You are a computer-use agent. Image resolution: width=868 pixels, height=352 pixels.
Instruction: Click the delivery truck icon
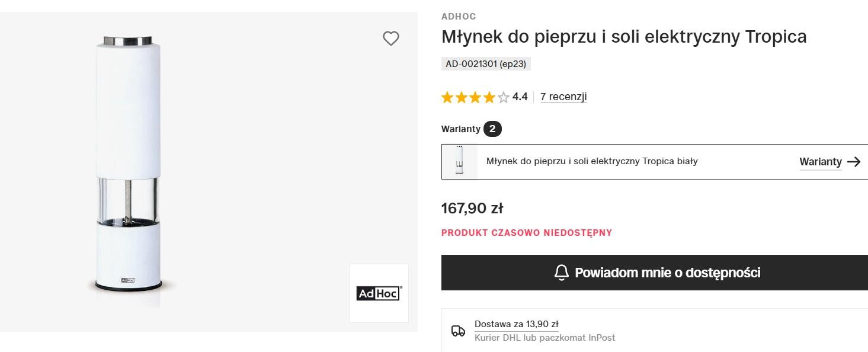tap(458, 331)
